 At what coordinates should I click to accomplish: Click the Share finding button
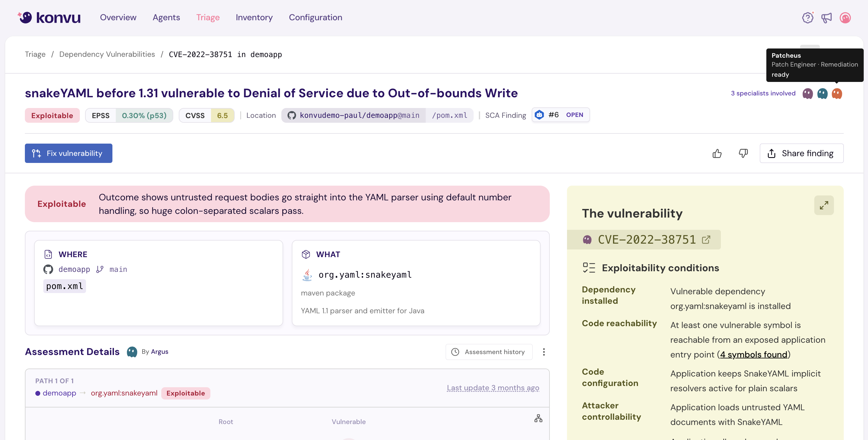point(801,153)
